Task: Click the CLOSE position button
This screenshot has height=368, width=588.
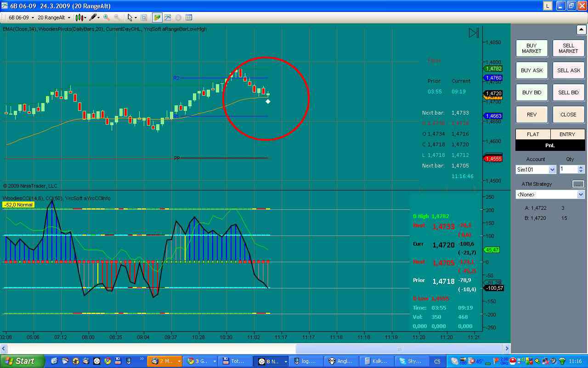Action: pos(568,115)
